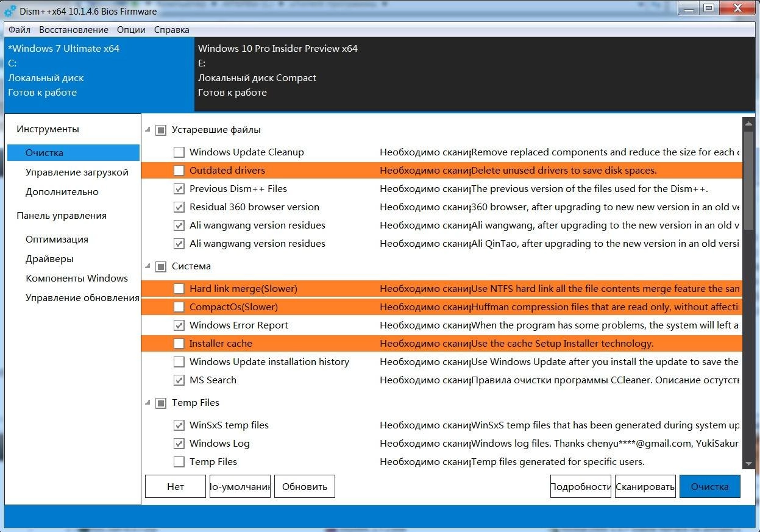Open Очистка in the sidebar

point(73,153)
